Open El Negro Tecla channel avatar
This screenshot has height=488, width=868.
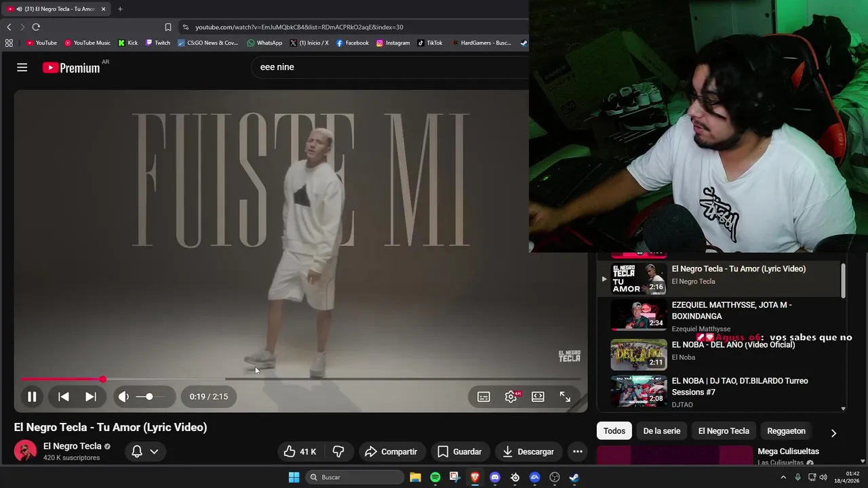[x=26, y=451]
